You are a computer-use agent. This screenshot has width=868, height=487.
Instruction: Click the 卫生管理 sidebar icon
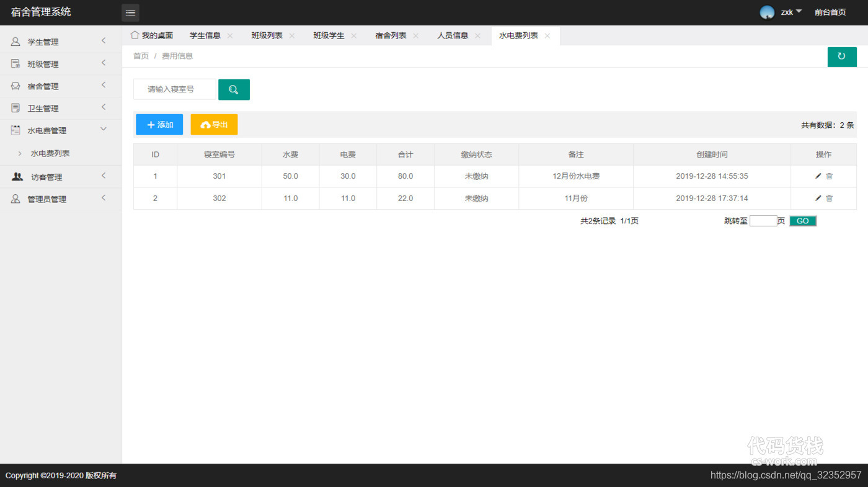[x=15, y=108]
